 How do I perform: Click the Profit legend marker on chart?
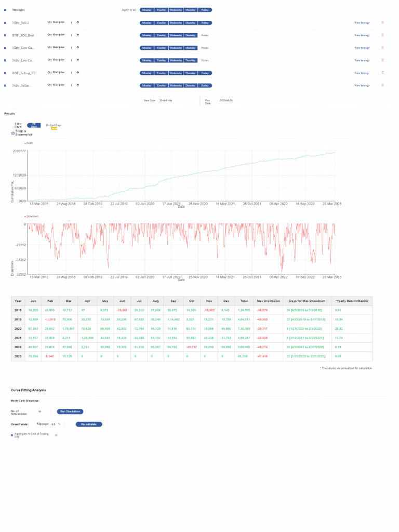tap(25, 142)
